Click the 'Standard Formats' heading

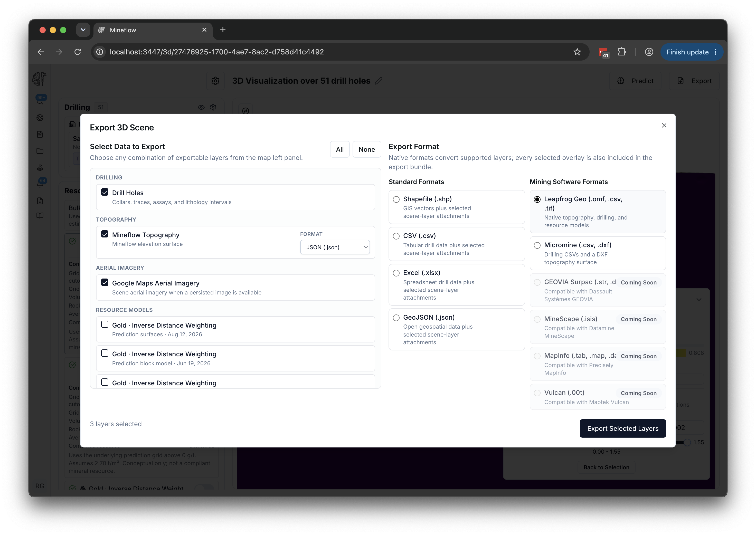416,182
